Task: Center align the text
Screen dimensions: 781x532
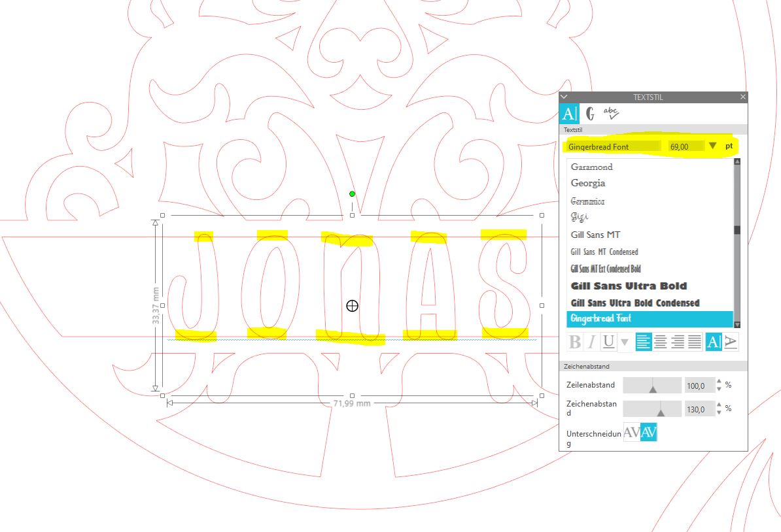Action: click(661, 342)
